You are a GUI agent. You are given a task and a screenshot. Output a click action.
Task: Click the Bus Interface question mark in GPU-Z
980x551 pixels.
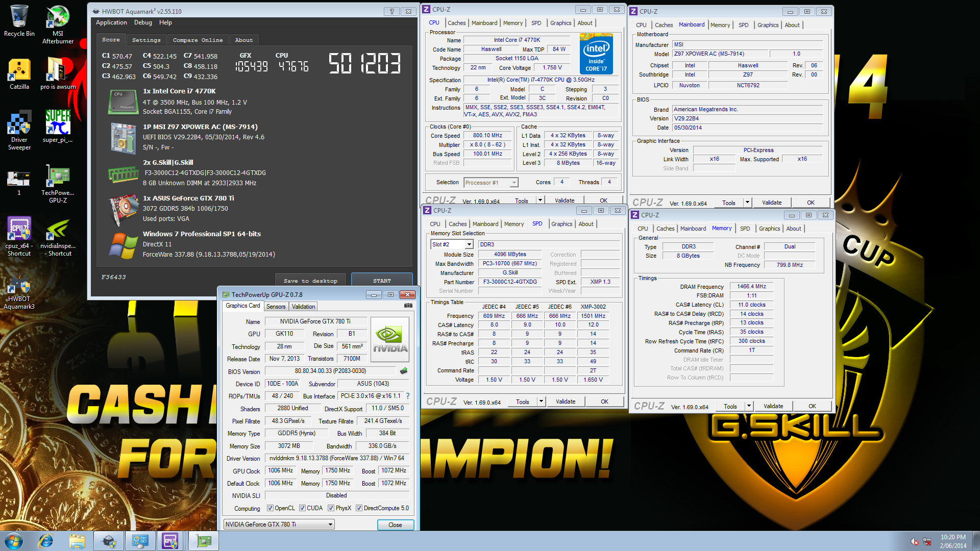click(407, 396)
